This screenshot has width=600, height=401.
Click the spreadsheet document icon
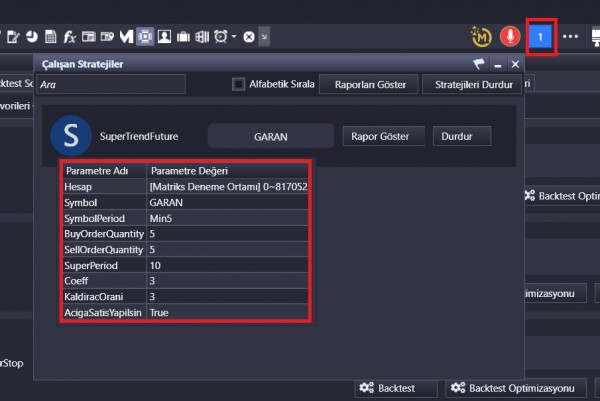click(x=51, y=37)
